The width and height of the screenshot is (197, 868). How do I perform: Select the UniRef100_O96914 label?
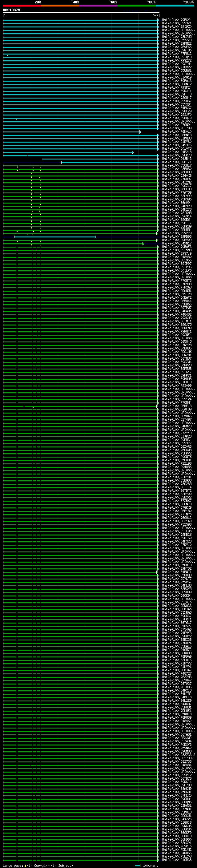(177, 216)
